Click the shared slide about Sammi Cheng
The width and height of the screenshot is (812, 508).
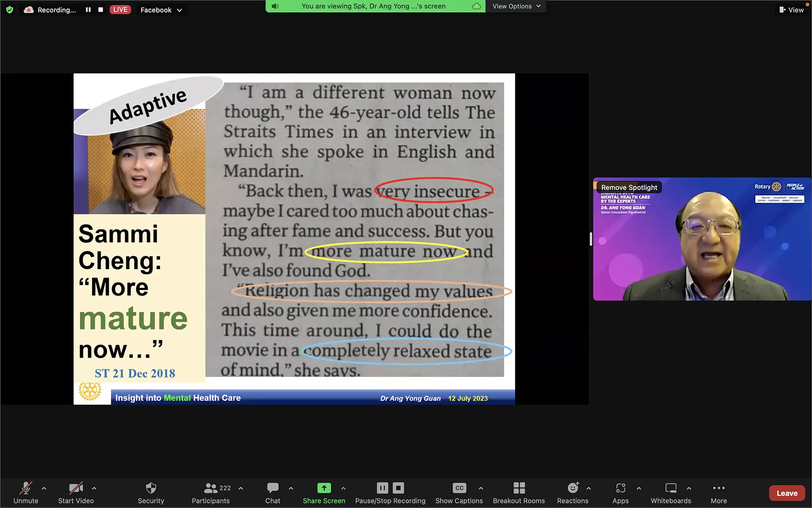[294, 239]
